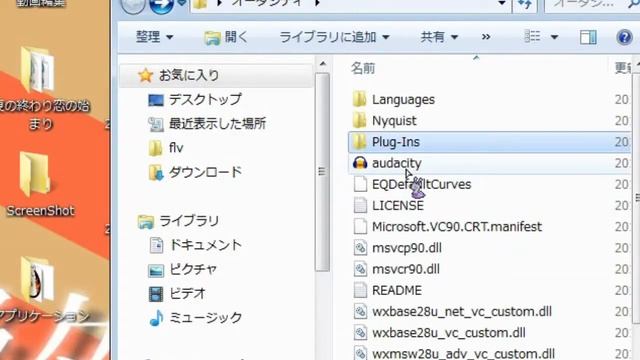
Task: Click the Downloads folder icon in favorites
Action: (x=156, y=172)
